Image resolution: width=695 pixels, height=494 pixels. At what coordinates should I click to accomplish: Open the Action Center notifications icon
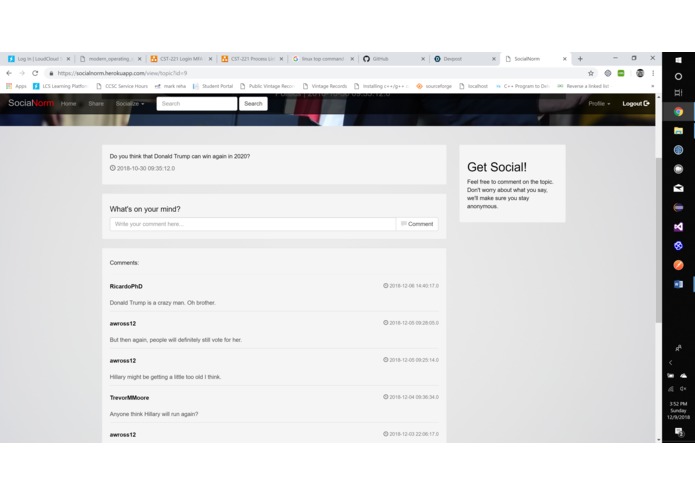[x=678, y=432]
